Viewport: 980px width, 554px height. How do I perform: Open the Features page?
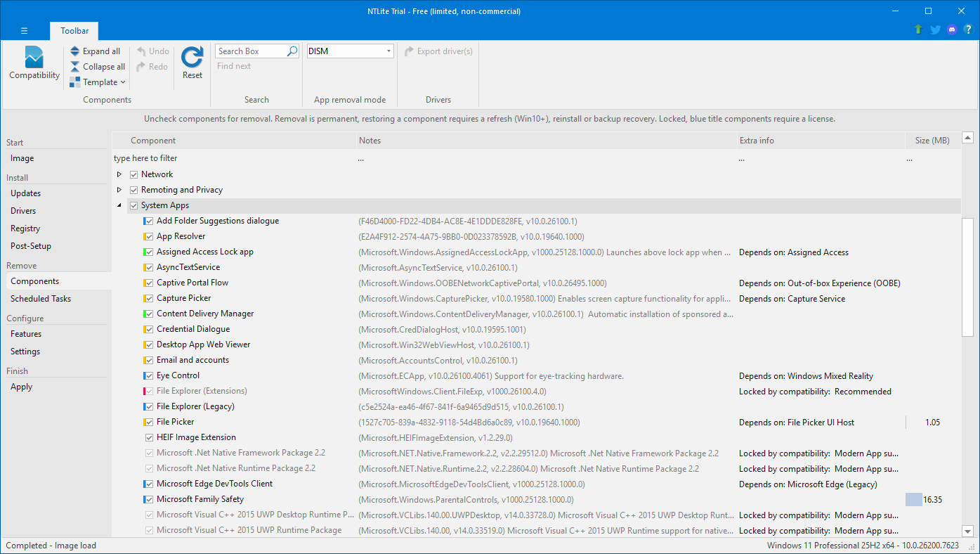(26, 334)
